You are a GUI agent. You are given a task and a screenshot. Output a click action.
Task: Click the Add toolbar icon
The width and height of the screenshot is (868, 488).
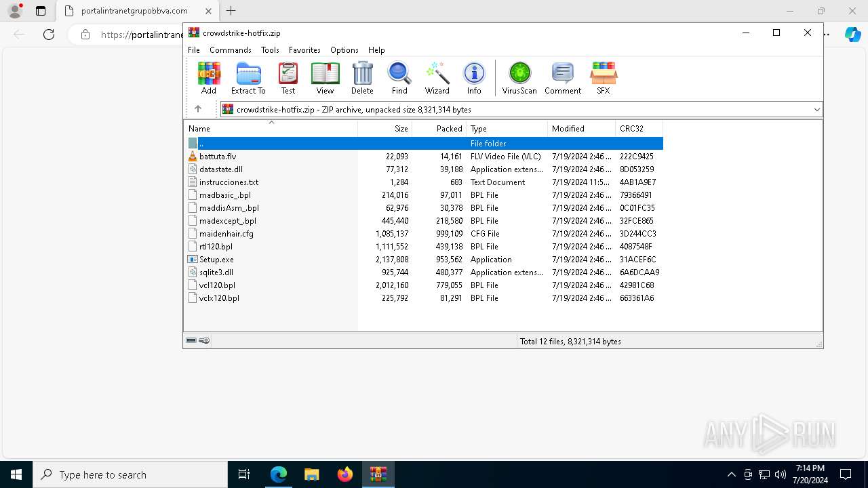click(x=209, y=78)
